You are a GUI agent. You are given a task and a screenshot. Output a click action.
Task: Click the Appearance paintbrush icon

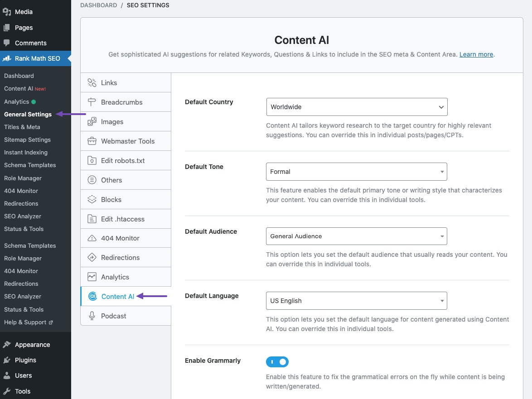pos(7,344)
